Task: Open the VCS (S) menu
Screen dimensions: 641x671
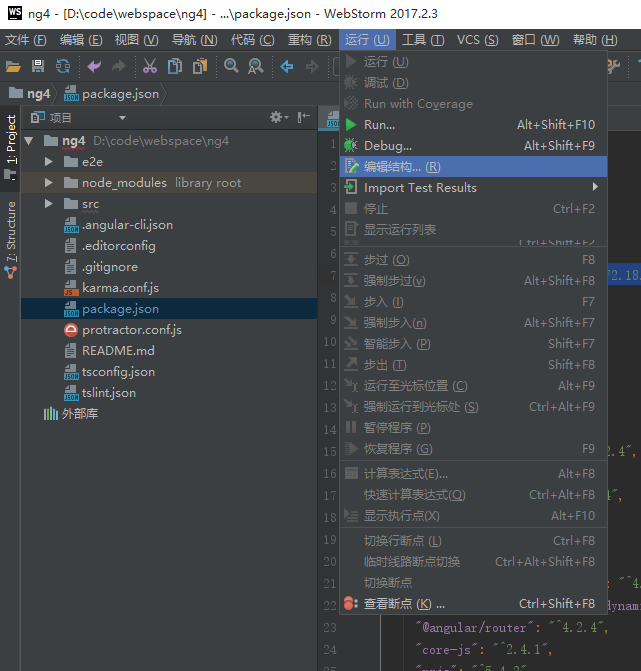Action: [x=478, y=40]
